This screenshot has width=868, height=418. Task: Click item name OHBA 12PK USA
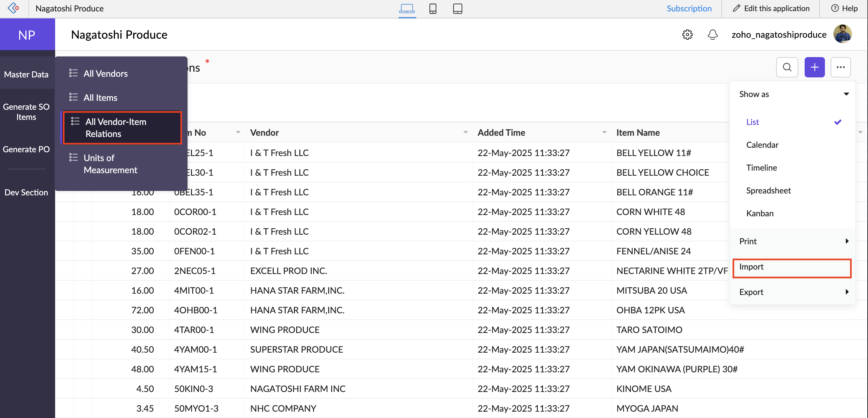pos(650,310)
